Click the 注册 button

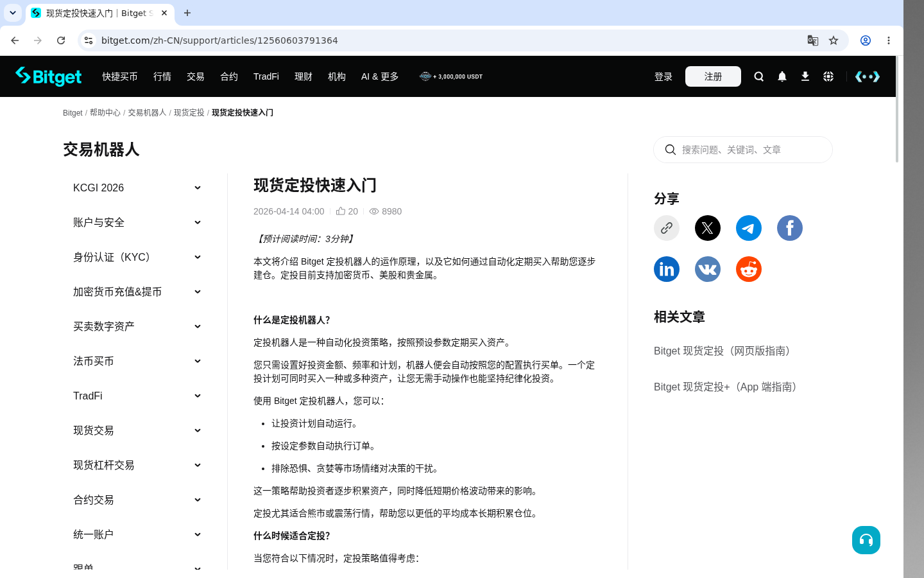pos(713,76)
